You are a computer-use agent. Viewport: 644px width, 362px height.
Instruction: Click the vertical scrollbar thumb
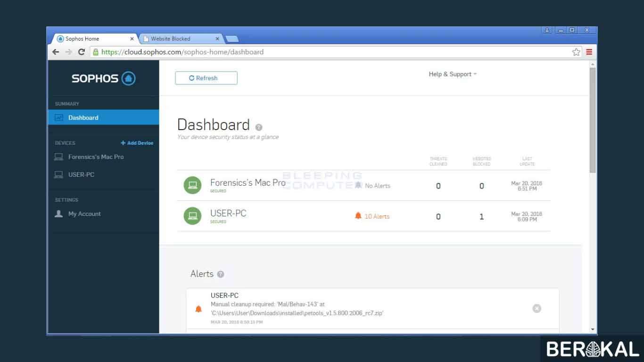(593, 120)
